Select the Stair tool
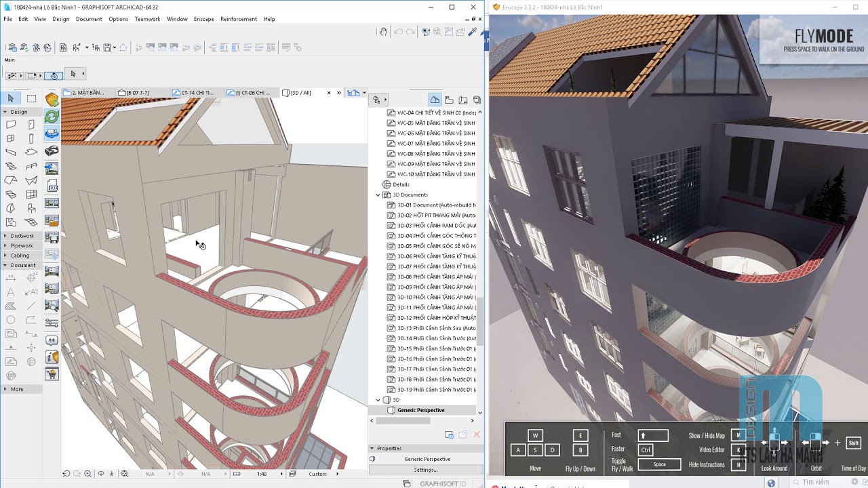 pyautogui.click(x=11, y=166)
